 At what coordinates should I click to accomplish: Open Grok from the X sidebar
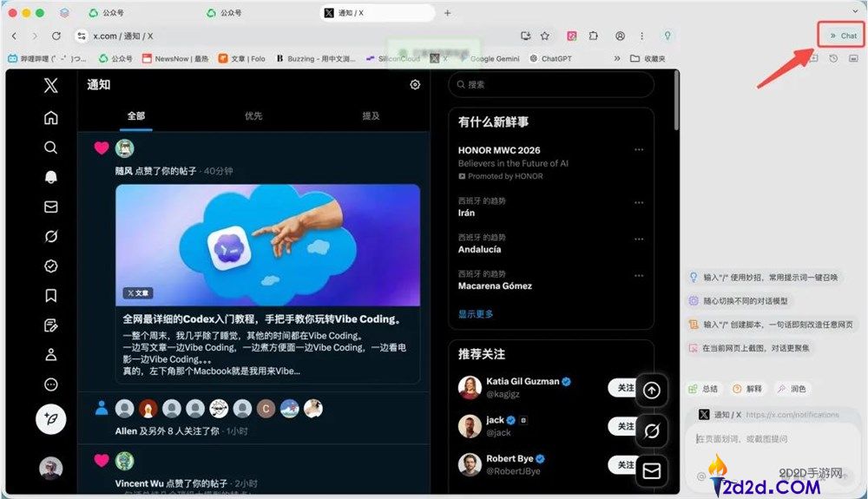(x=51, y=236)
